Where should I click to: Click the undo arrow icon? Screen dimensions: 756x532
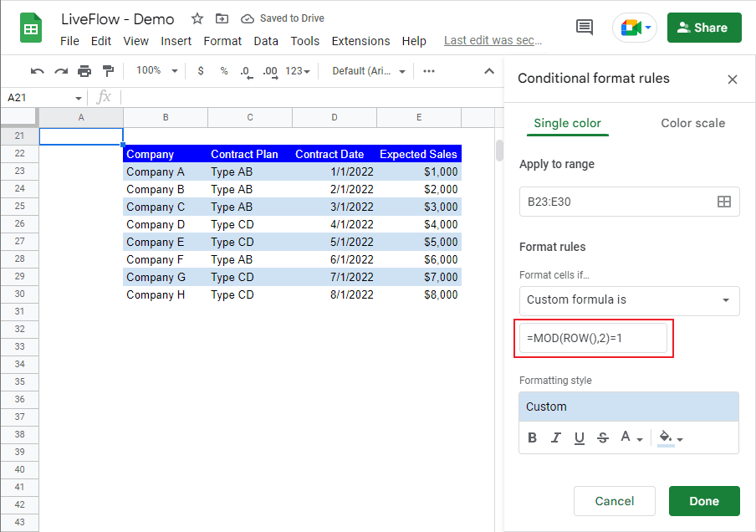pyautogui.click(x=37, y=71)
